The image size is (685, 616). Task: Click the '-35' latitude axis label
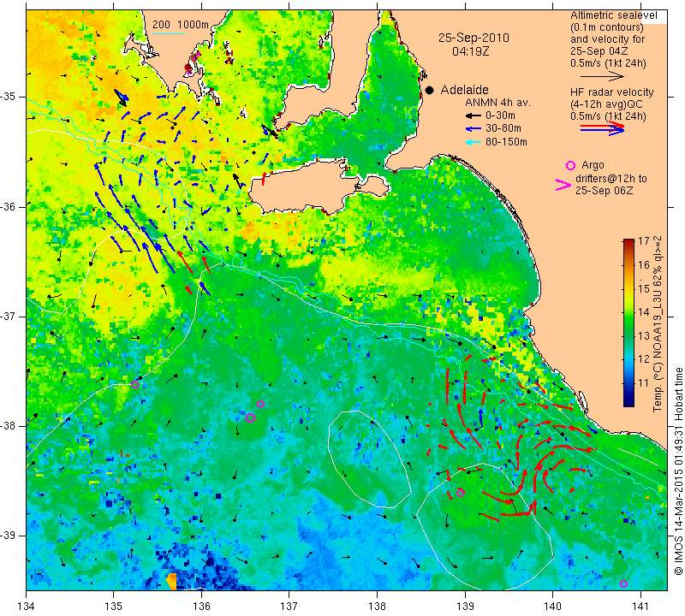[x=8, y=97]
